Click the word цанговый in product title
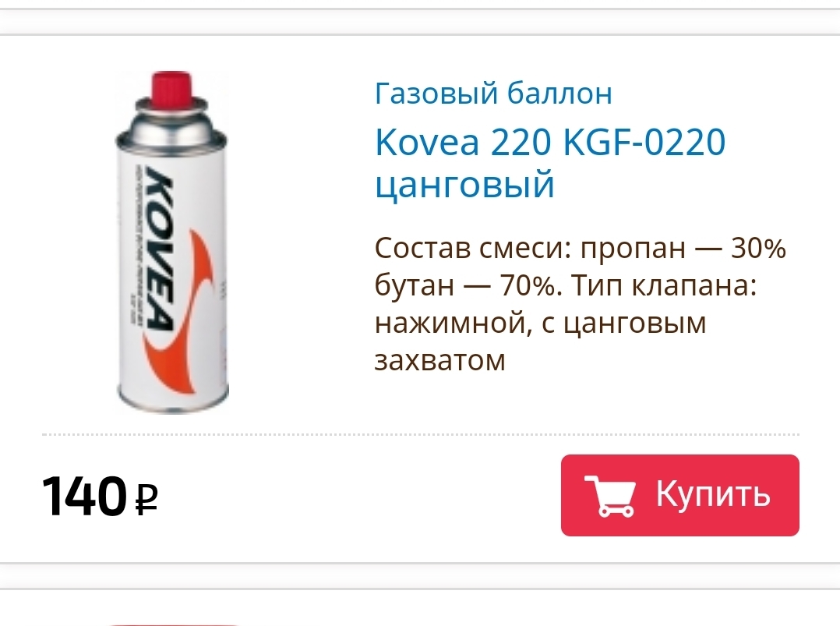The height and width of the screenshot is (626, 840). point(464,186)
